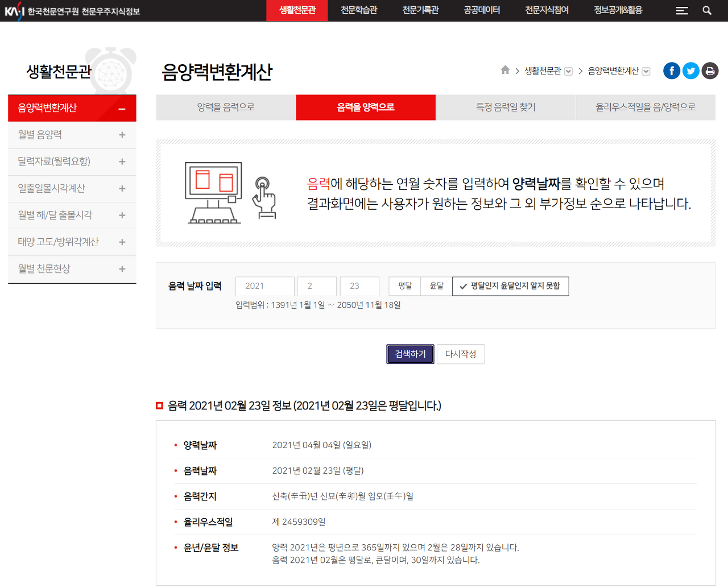
Task: Collapse the 음양력변환계산 sidebar minus icon
Action: tap(122, 109)
